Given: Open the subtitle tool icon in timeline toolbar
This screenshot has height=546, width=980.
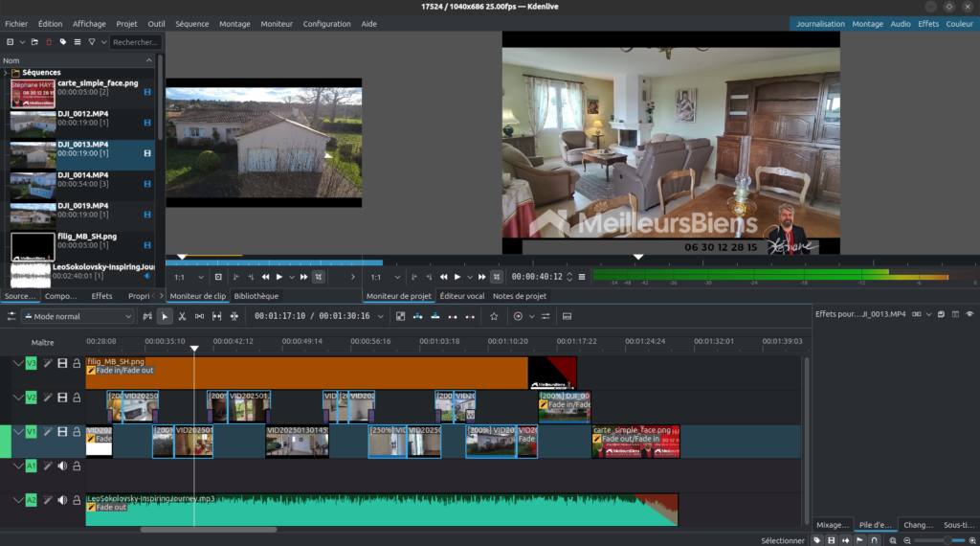Looking at the screenshot, I should coord(567,316).
